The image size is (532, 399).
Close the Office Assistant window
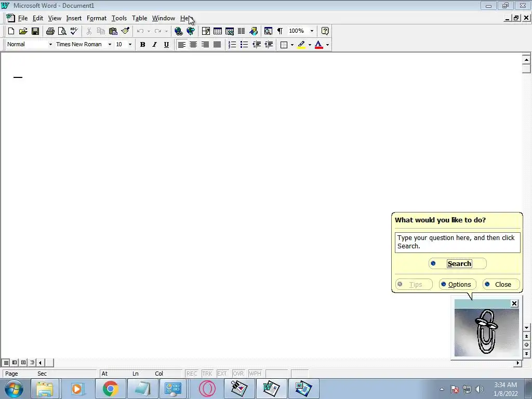coord(514,303)
